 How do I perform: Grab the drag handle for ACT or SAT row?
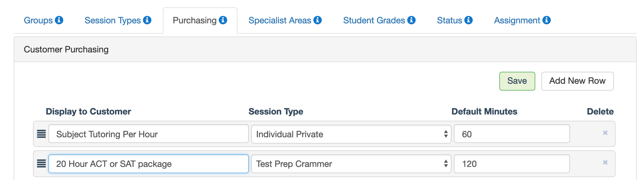pos(42,163)
